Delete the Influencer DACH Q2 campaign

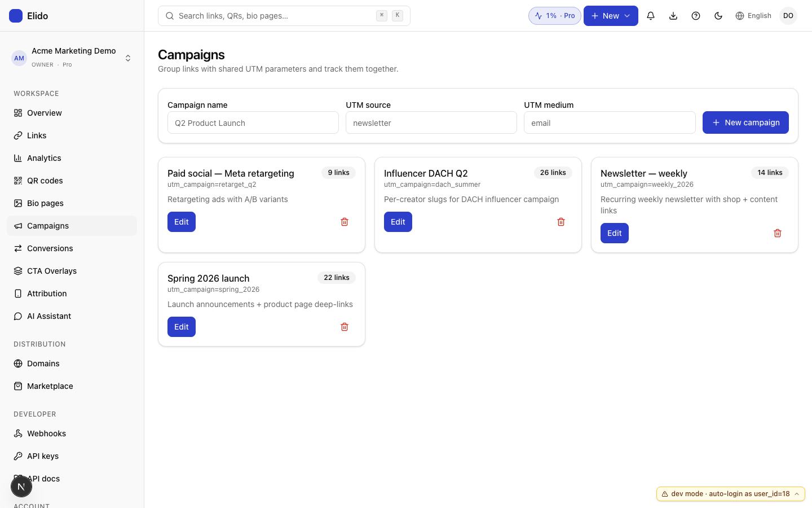(x=561, y=222)
